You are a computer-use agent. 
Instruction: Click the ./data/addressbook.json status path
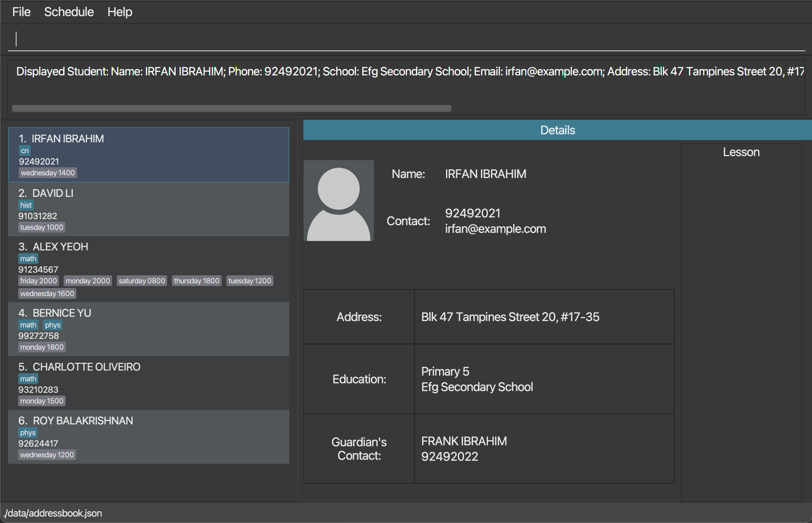click(53, 513)
